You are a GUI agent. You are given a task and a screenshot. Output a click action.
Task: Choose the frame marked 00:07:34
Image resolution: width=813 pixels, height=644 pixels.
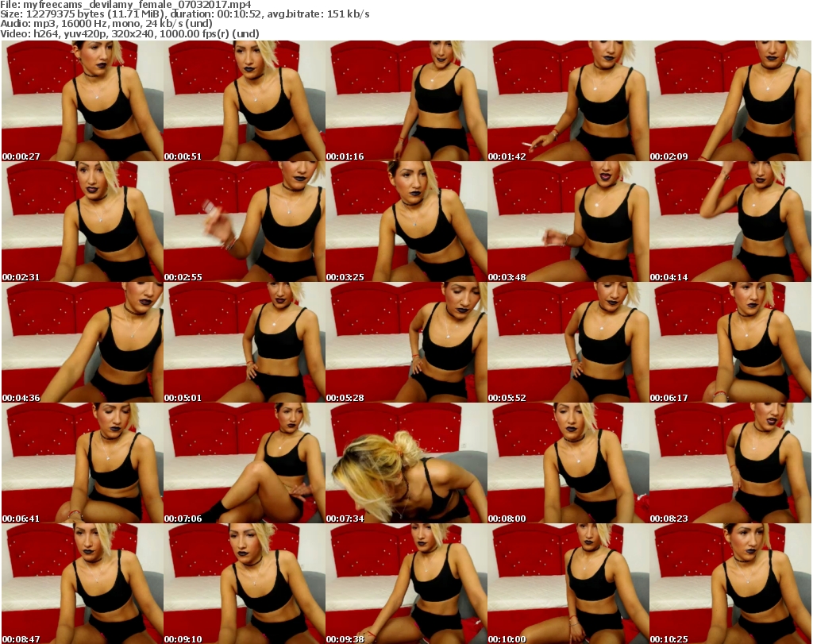click(x=406, y=463)
